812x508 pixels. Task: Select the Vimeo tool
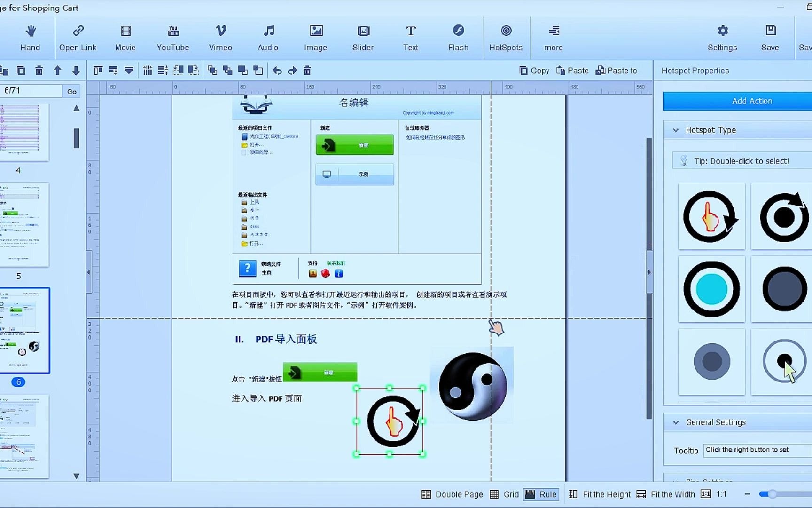tap(220, 38)
